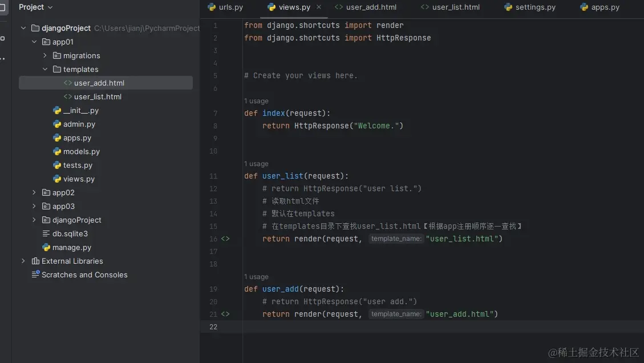This screenshot has width=644, height=363.
Task: Click '1 usage' hint above user_add function
Action: [x=256, y=277]
